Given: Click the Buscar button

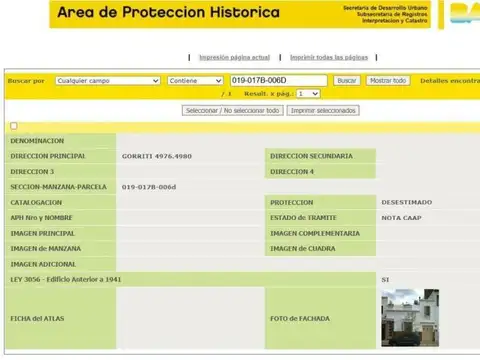Looking at the screenshot, I should tap(347, 81).
